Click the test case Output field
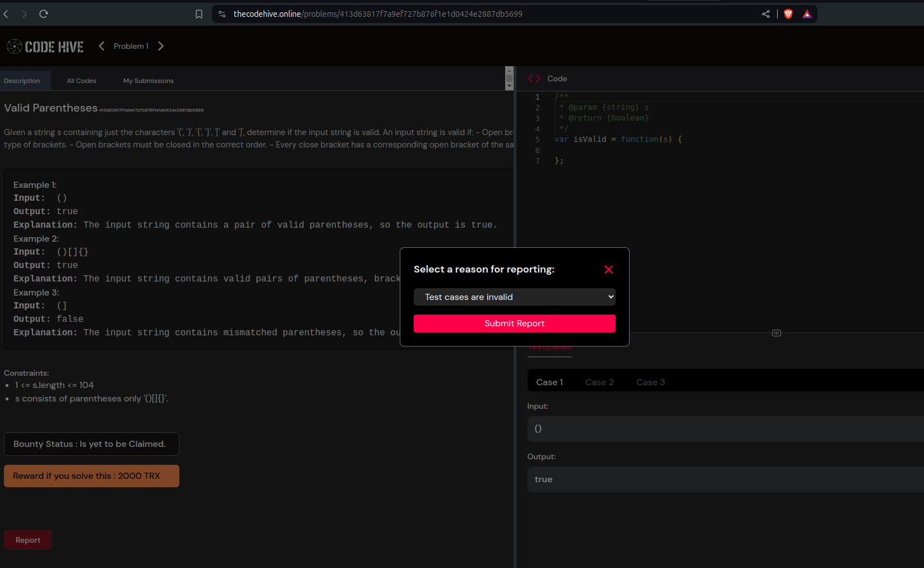Image resolution: width=924 pixels, height=568 pixels. pos(726,479)
